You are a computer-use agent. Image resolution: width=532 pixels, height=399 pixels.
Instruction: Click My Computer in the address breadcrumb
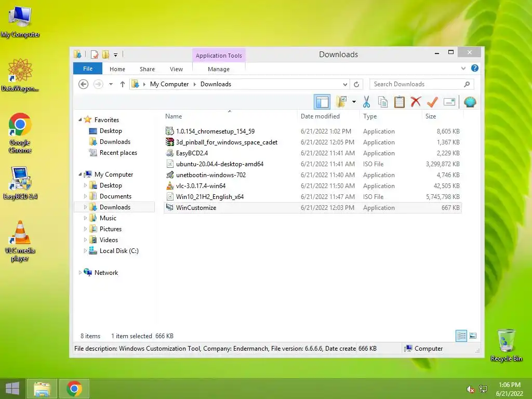pyautogui.click(x=169, y=84)
